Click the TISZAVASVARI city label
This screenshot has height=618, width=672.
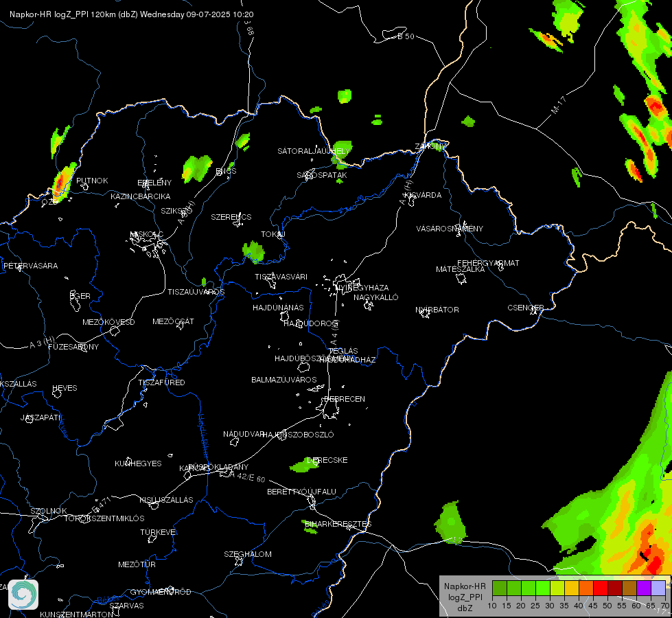[281, 277]
